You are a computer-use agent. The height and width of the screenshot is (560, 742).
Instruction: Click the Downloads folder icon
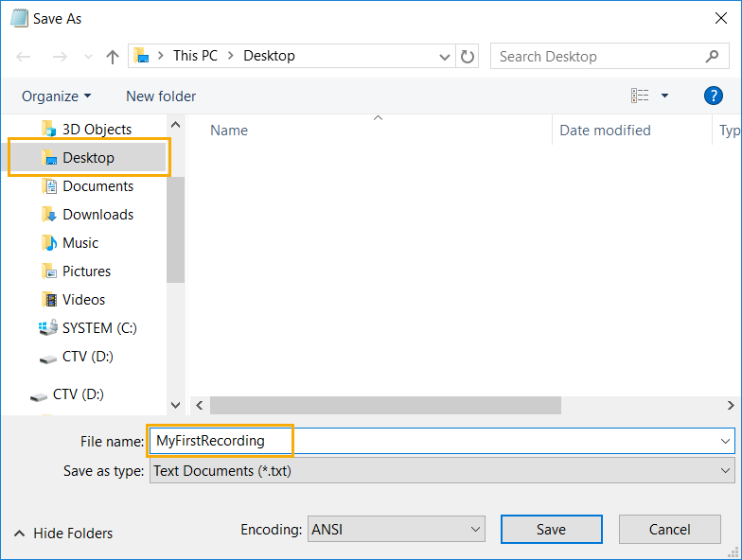pos(49,214)
